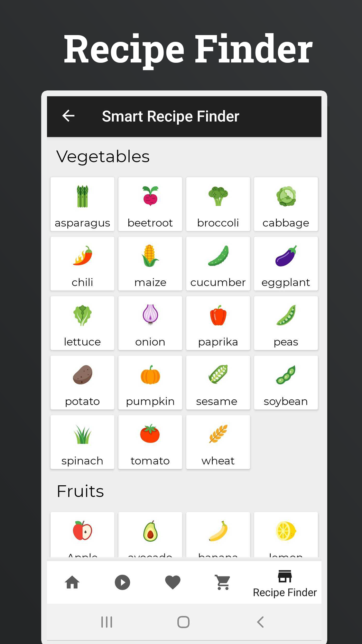Open the shopping cart tab
This screenshot has width=362, height=644.
point(223,582)
